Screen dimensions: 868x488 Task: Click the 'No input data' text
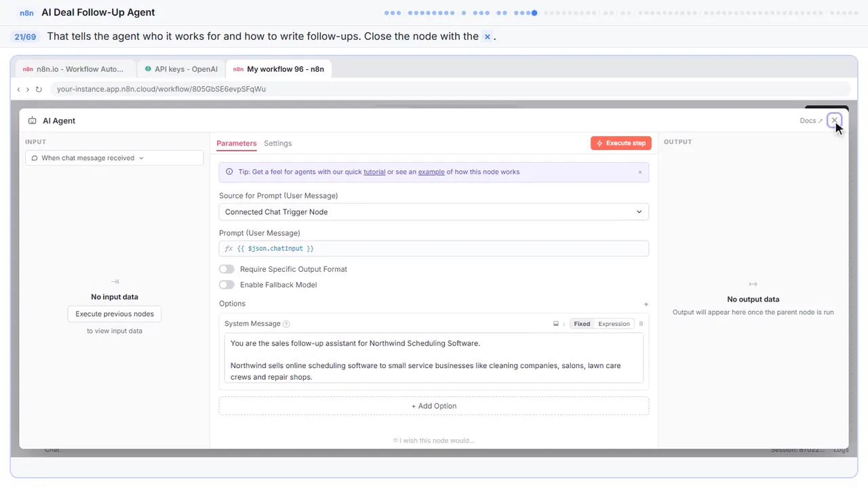115,297
